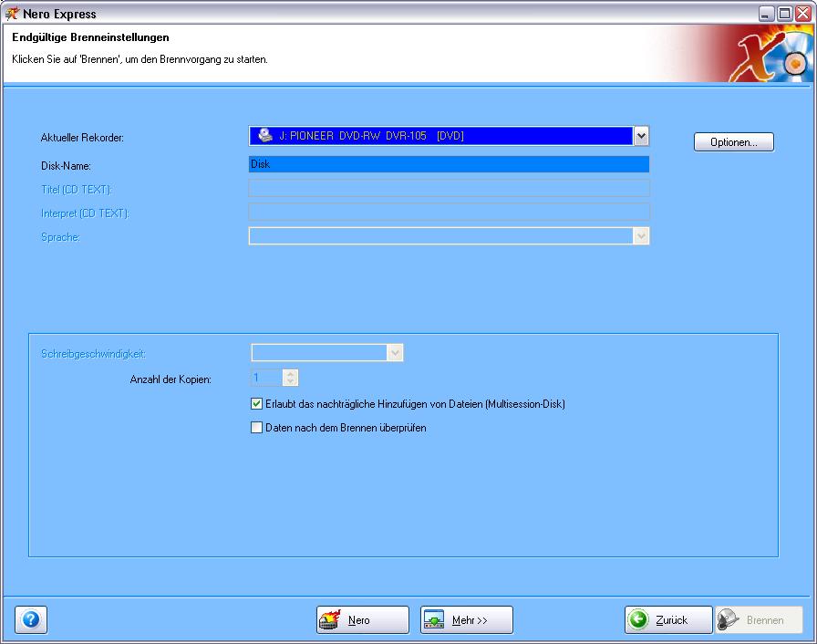The image size is (817, 644).
Task: Open the Aktueller Rekorder dropdown arrow
Action: coord(641,136)
